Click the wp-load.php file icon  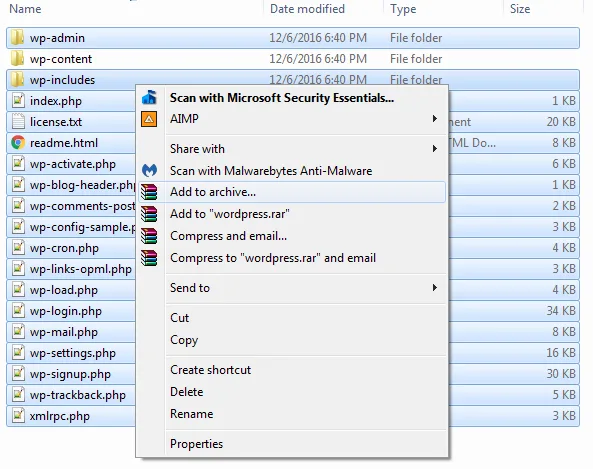(x=18, y=290)
